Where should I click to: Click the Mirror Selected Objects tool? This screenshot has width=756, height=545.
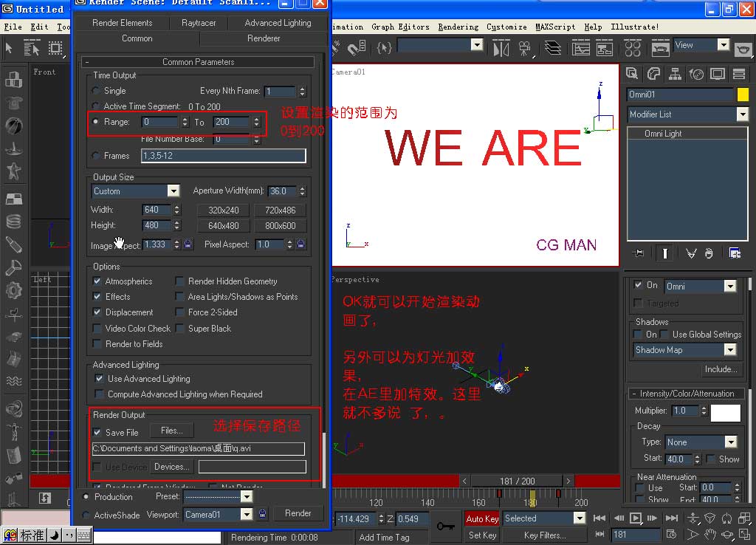tap(501, 49)
